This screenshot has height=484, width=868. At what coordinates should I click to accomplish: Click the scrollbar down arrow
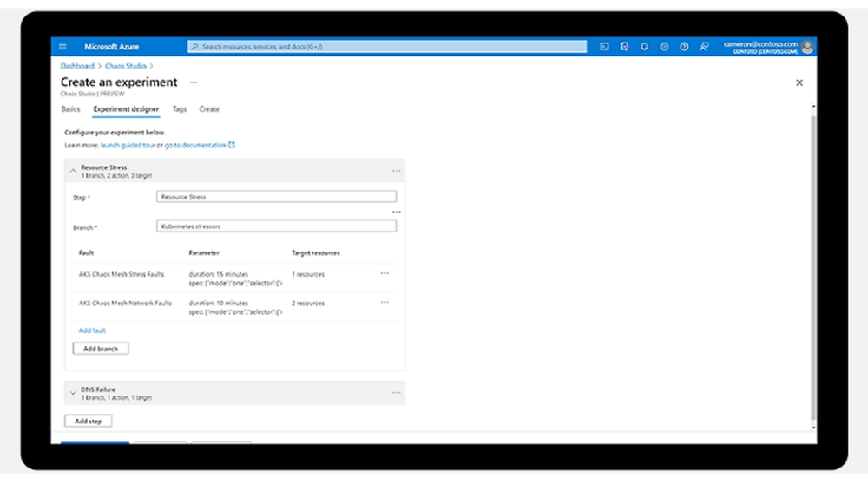point(813,428)
